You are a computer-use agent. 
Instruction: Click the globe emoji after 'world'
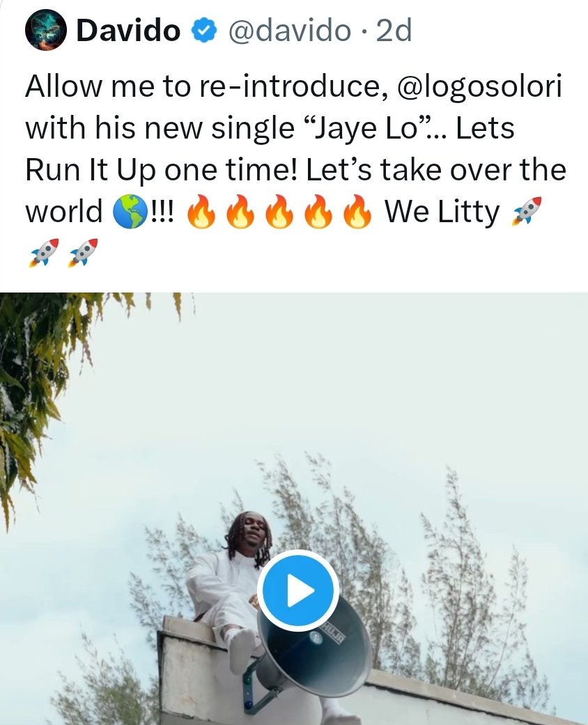[130, 212]
